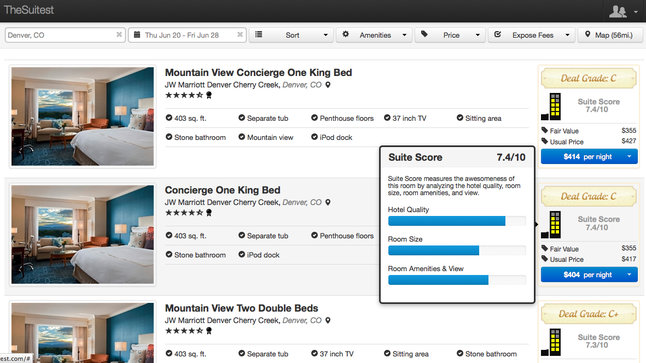Open dropdown arrow beside user account icon
The height and width of the screenshot is (363, 646).
636,12
